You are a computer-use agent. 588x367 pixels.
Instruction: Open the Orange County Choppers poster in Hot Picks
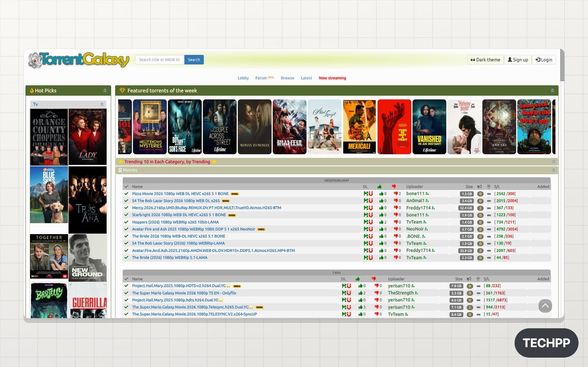(x=49, y=137)
